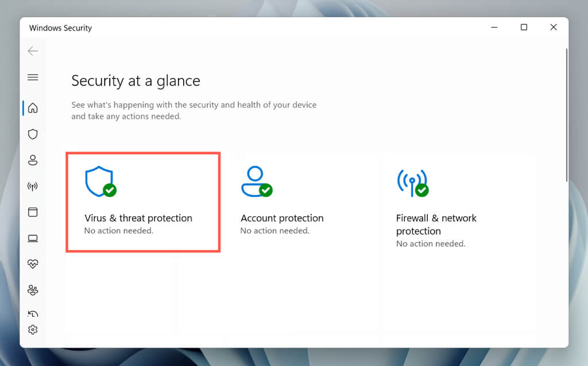Open Virus & threat protection title link
This screenshot has height=366, width=588.
tap(138, 218)
